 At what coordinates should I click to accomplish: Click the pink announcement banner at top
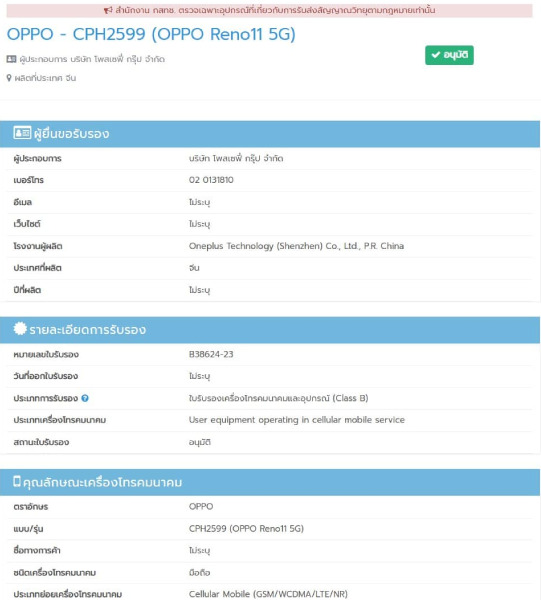(269, 10)
